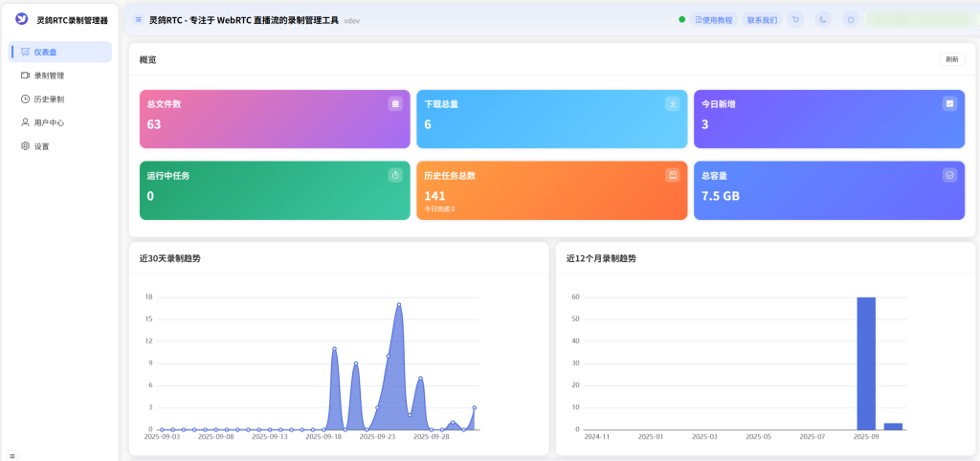The image size is (980, 461).
Task: Toggle dark mode with the moon icon
Action: 823,19
